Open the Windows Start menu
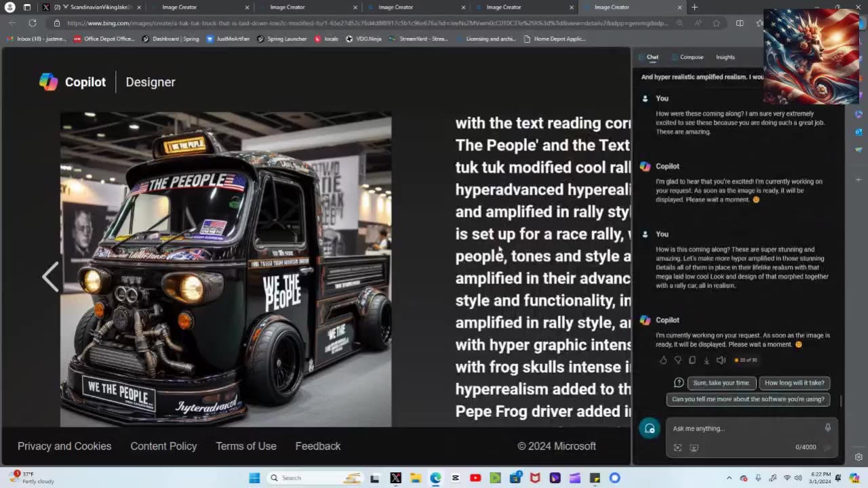This screenshot has height=488, width=868. [x=254, y=478]
